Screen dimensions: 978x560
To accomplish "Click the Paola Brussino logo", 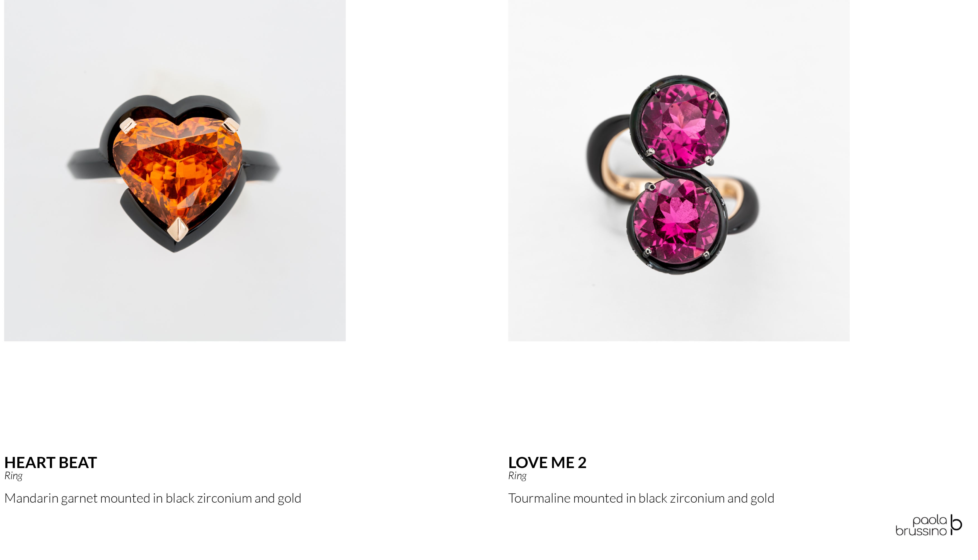I will tap(928, 525).
